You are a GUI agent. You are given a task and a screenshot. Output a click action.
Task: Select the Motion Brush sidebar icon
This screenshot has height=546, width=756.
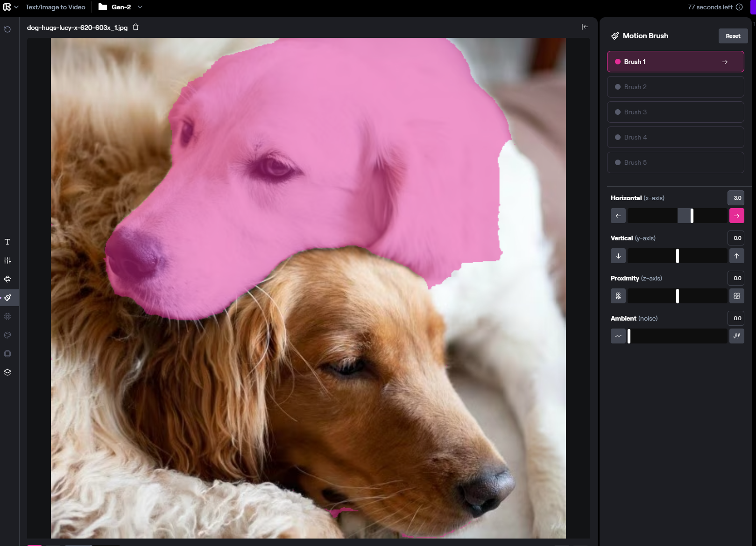click(8, 298)
